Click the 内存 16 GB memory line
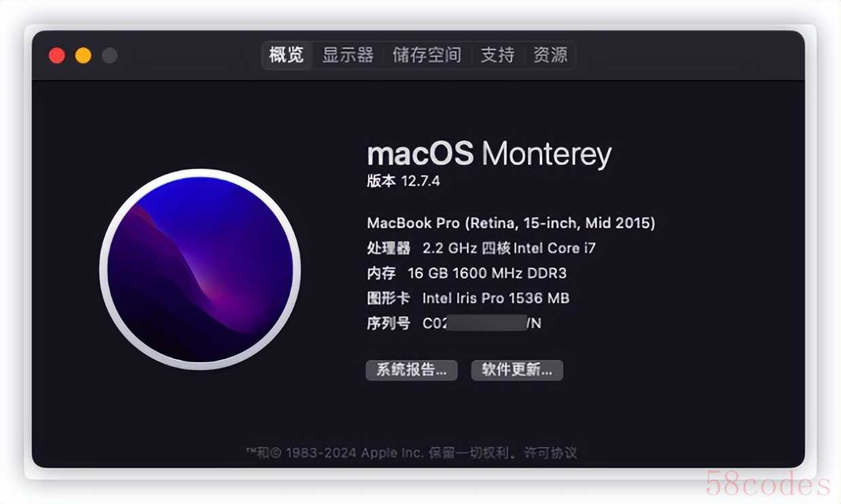841x504 pixels. point(467,273)
